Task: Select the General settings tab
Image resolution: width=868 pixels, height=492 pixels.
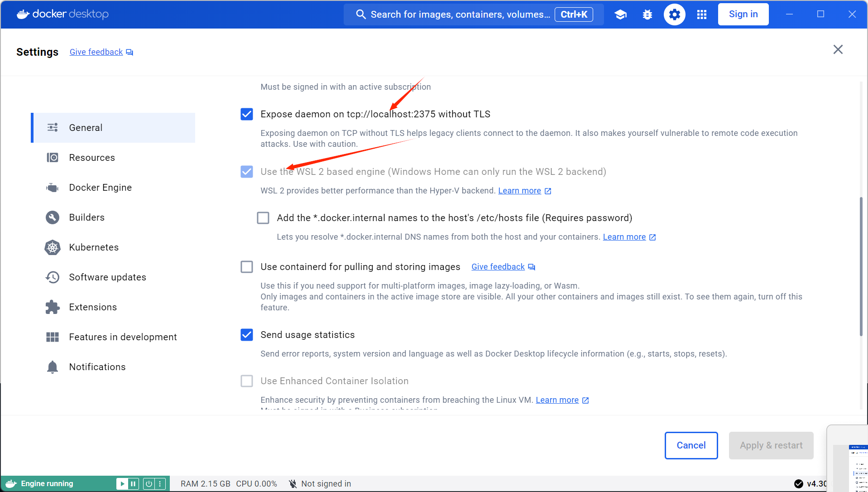Action: (113, 128)
